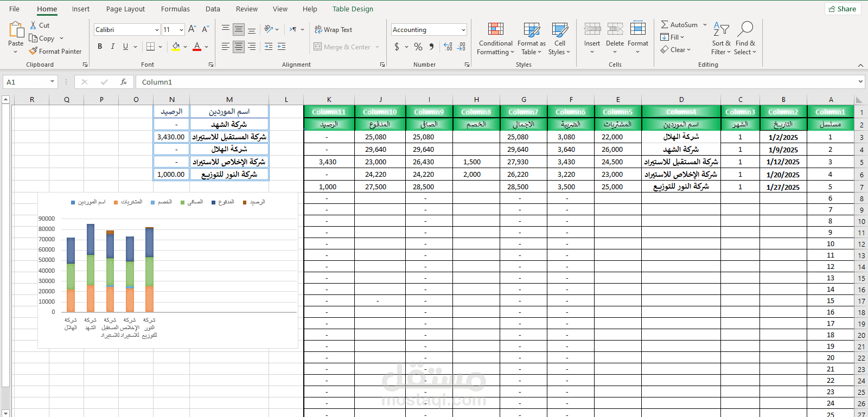Open Fill dropdown in Editing group
Screen dimensions: 868x417
tap(673, 37)
